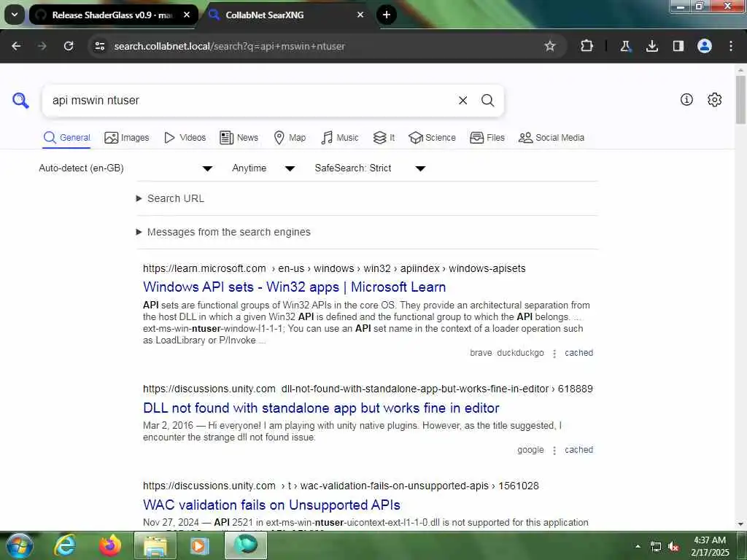
Task: Select the Videos search category
Action: (x=185, y=138)
